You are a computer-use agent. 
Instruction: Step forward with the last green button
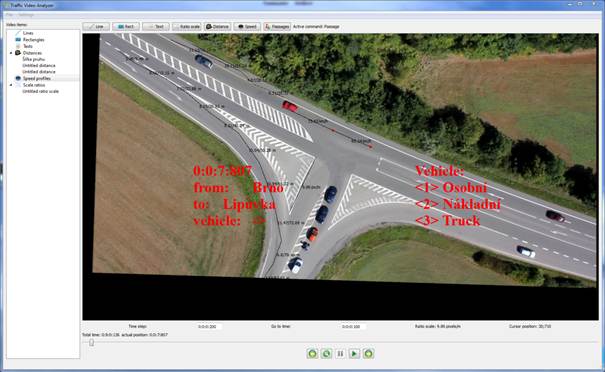coord(368,353)
